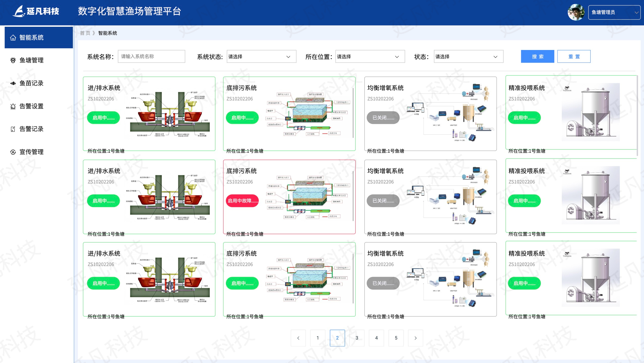This screenshot has height=363, width=644.
Task: Open the third-row 精准投喂系统 silo image
Action: click(x=591, y=277)
